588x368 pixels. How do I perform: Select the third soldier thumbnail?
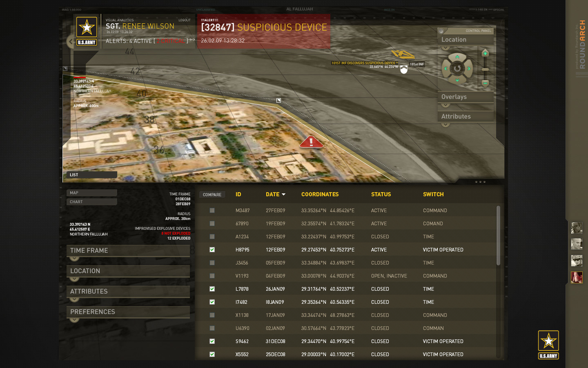click(577, 260)
